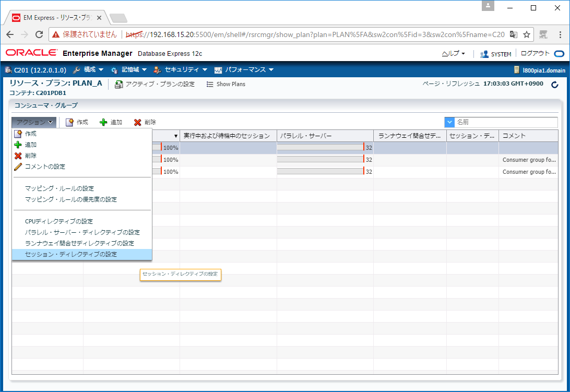This screenshot has height=392, width=570.
Task: Click the l800pia1.domain host link
Action: 544,70
